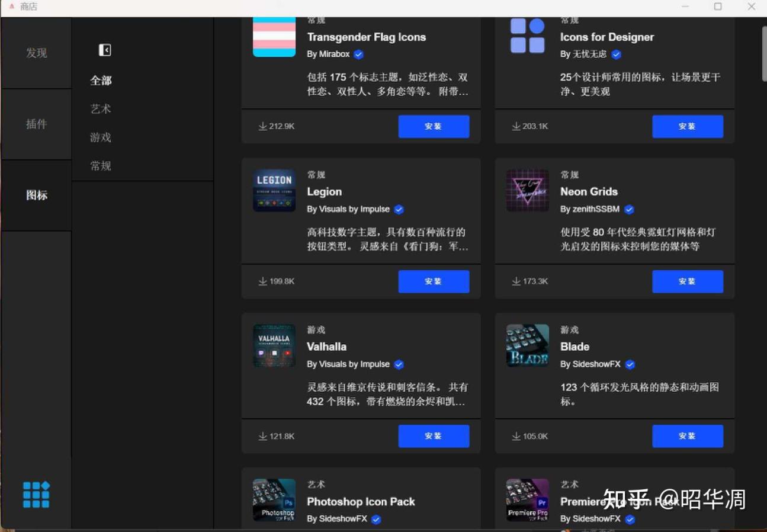Viewport: 767px width, 532px height.
Task: Open the Icons for Designer title
Action: point(607,37)
